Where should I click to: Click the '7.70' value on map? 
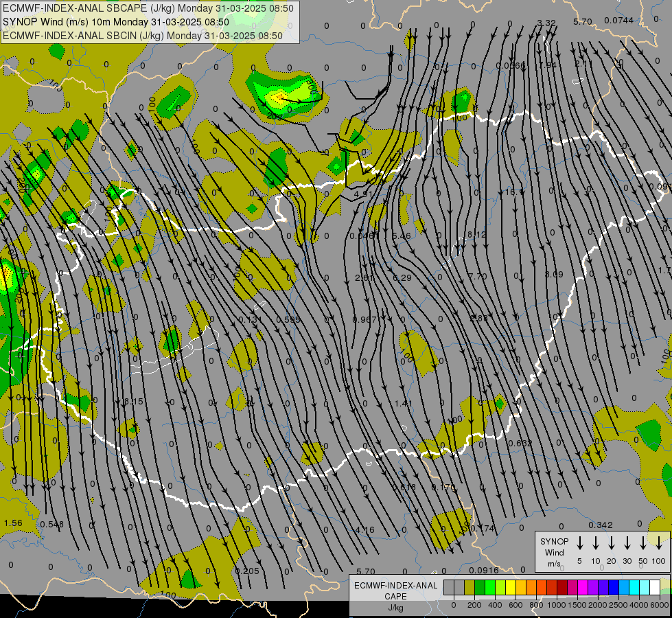478,277
